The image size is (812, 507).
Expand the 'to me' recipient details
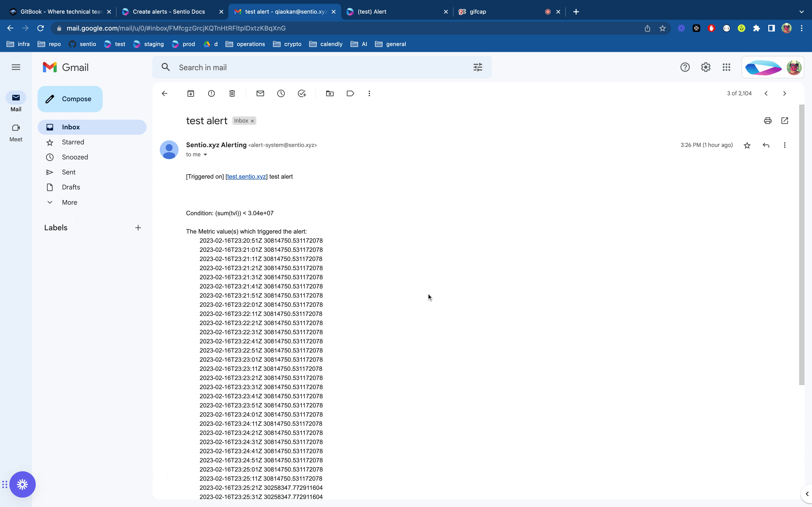(x=205, y=155)
